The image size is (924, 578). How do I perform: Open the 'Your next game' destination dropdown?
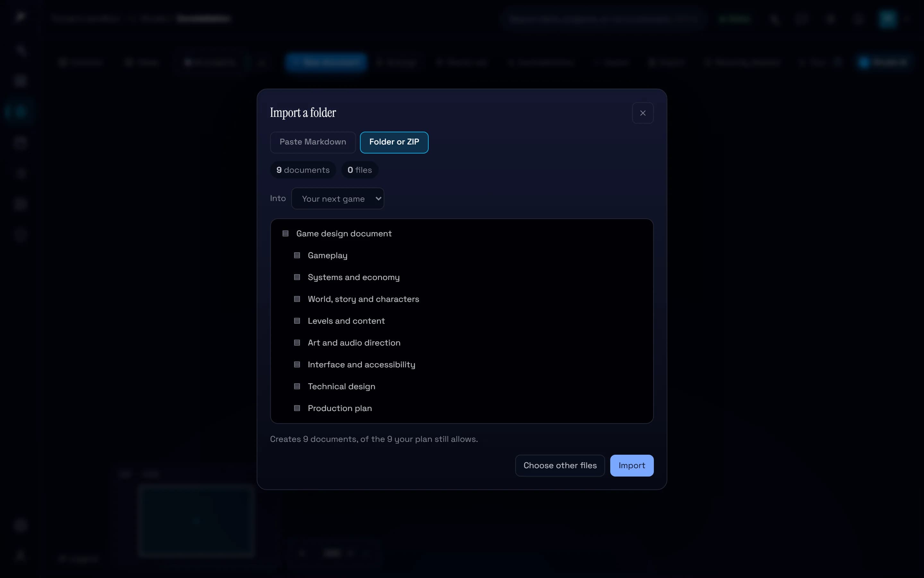click(338, 198)
